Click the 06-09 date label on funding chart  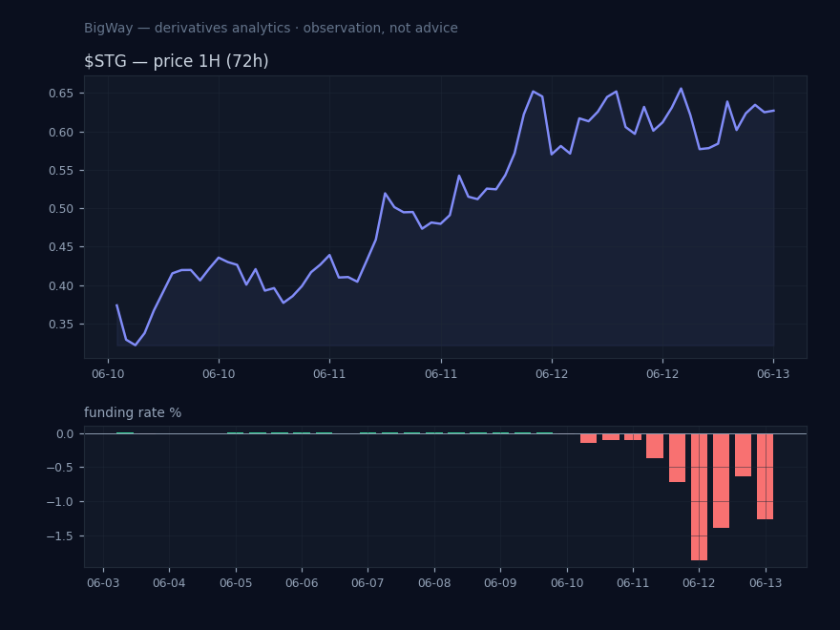click(500, 583)
